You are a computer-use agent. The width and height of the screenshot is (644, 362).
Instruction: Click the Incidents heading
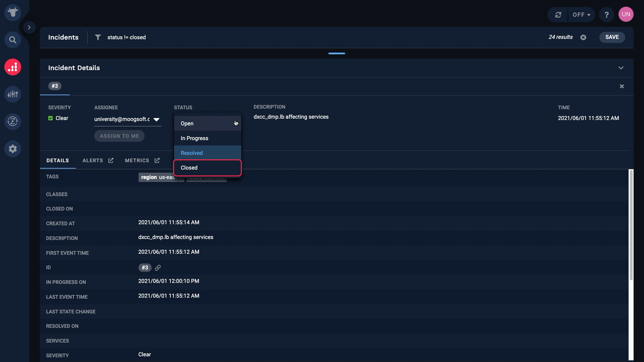(x=63, y=37)
